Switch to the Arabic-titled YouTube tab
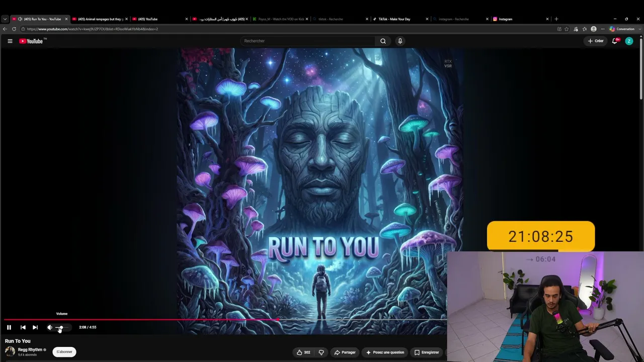 (221, 19)
